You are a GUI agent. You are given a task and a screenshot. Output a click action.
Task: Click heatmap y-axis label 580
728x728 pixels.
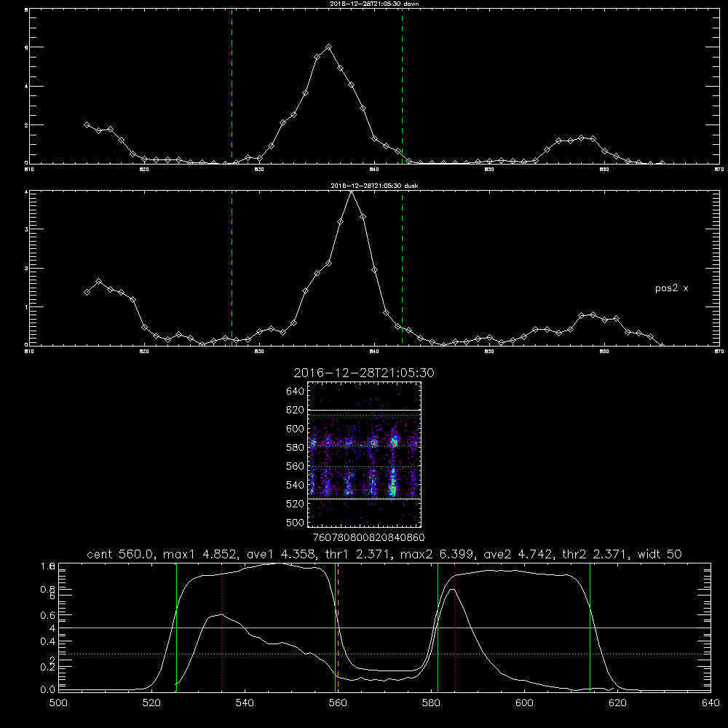click(x=295, y=448)
